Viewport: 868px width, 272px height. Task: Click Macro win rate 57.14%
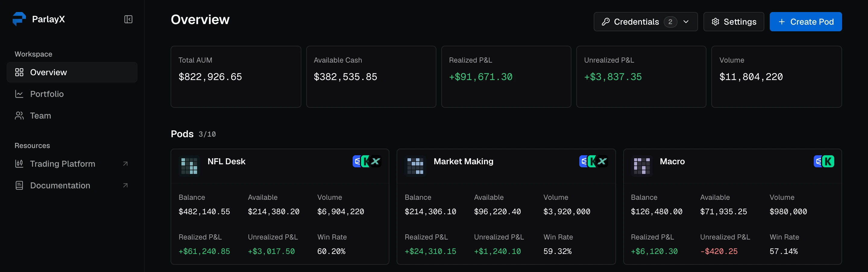click(x=784, y=252)
